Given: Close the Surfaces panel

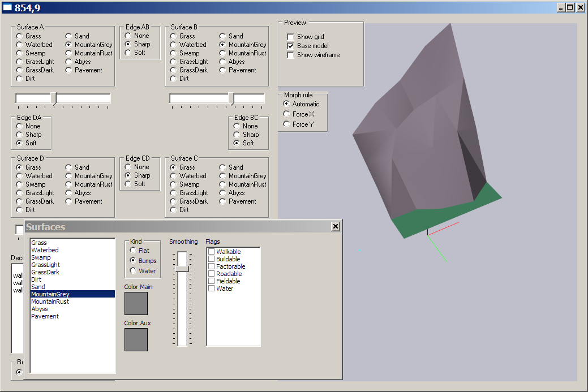Looking at the screenshot, I should point(336,226).
